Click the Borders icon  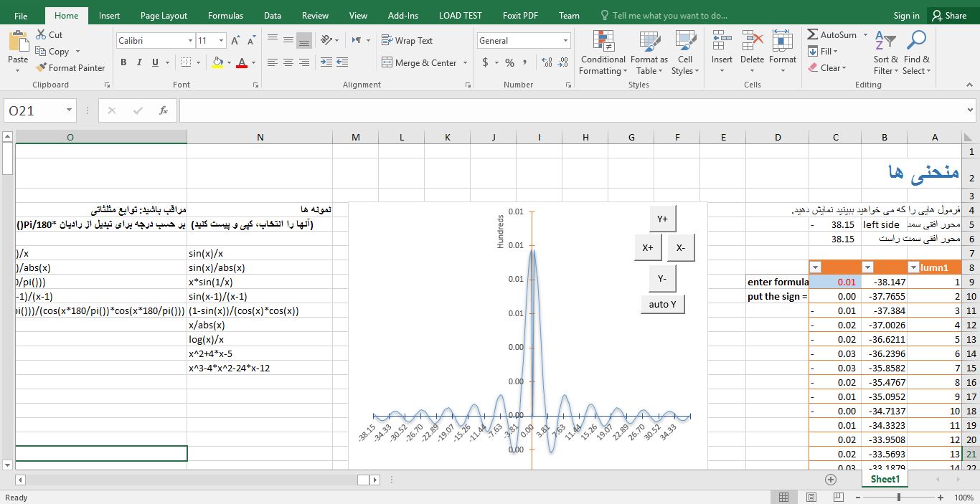tap(187, 62)
